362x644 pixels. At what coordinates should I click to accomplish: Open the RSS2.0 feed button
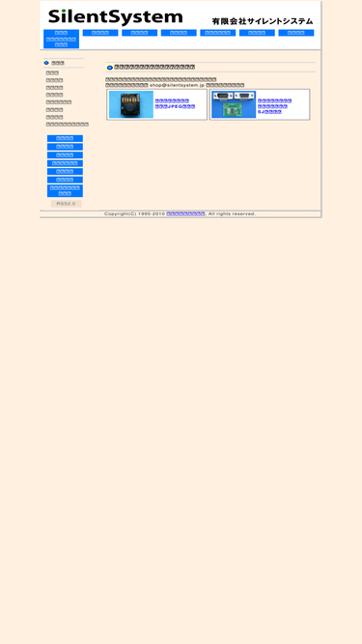point(66,204)
